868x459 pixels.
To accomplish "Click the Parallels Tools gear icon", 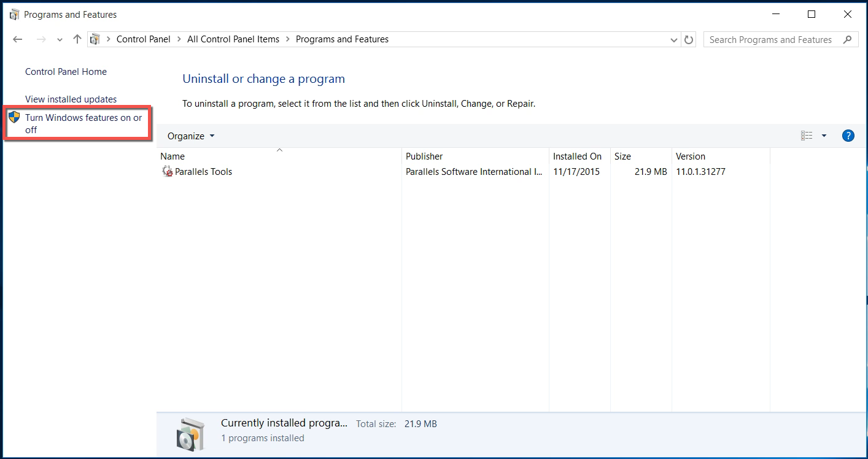I will coord(167,172).
